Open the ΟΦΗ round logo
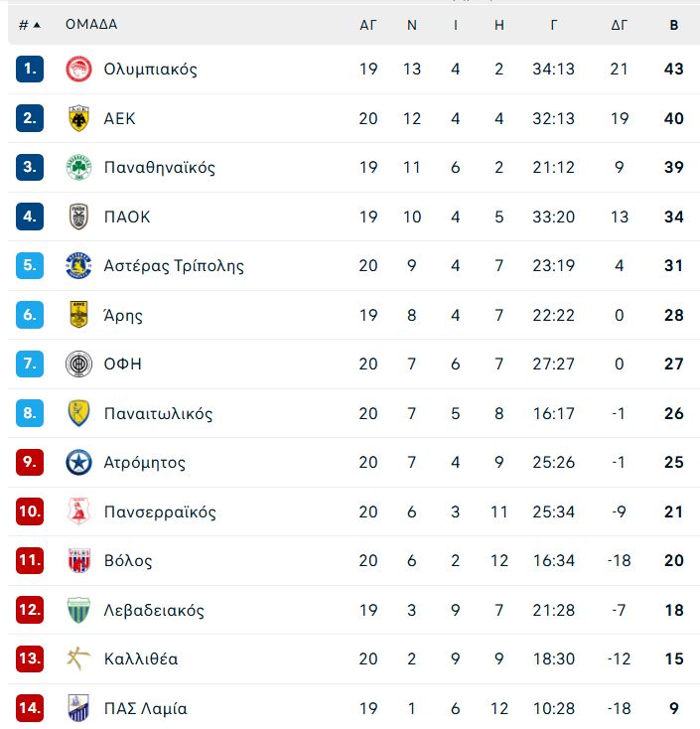The height and width of the screenshot is (729, 700). point(78,364)
